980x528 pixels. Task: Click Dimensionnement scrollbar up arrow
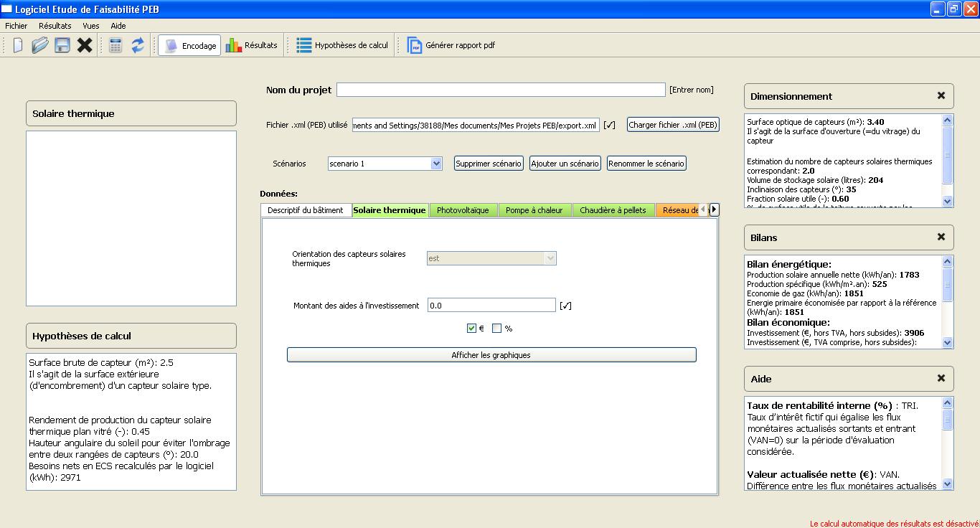click(x=947, y=121)
